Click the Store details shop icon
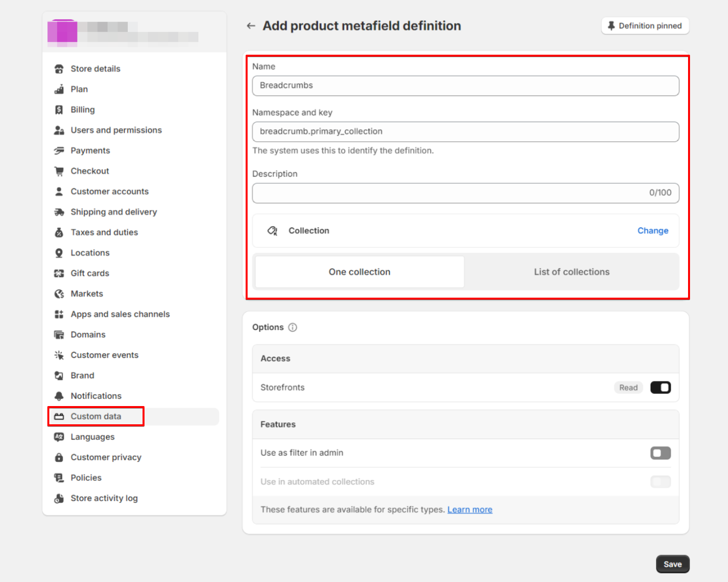Viewport: 728px width, 582px height. click(x=59, y=69)
